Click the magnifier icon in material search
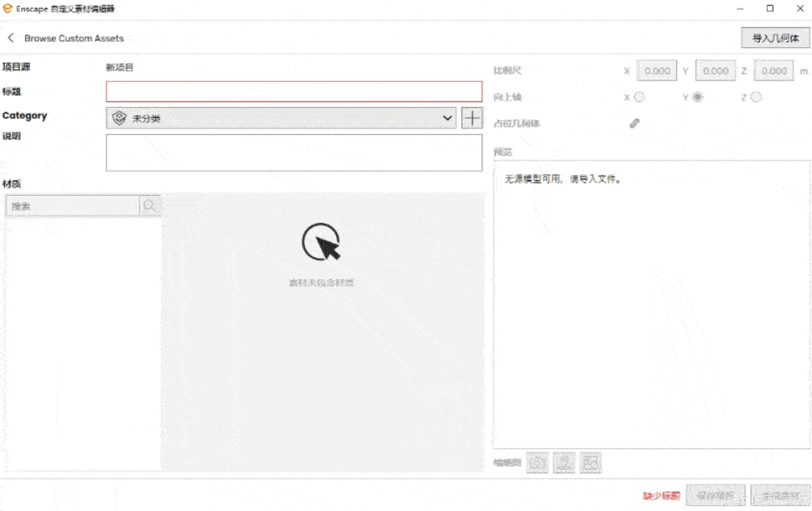The width and height of the screenshot is (812, 511). pyautogui.click(x=149, y=206)
